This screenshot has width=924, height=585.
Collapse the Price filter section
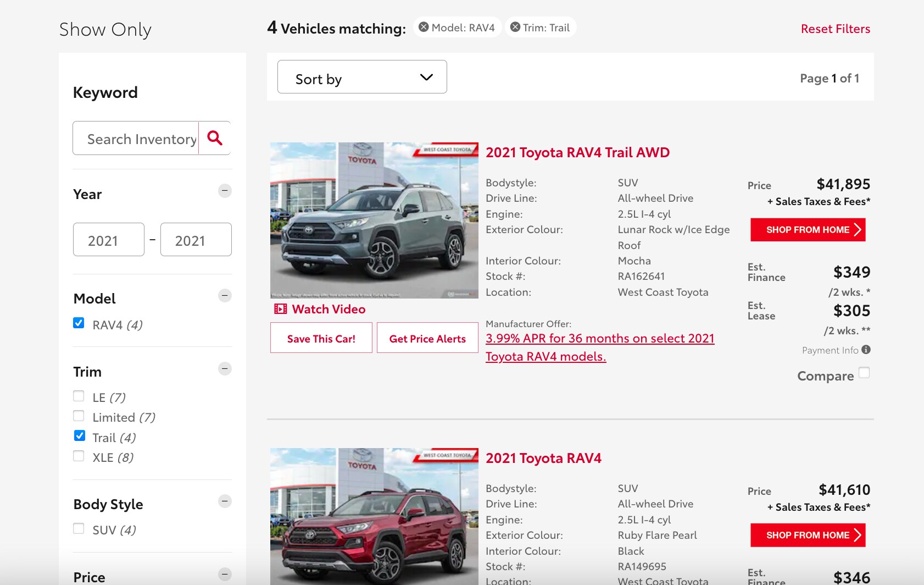point(225,575)
